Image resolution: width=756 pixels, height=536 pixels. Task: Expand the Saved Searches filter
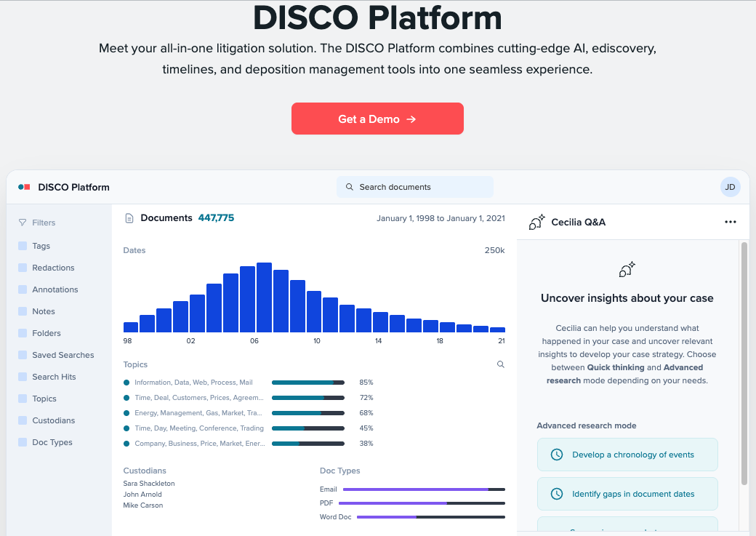(x=63, y=355)
